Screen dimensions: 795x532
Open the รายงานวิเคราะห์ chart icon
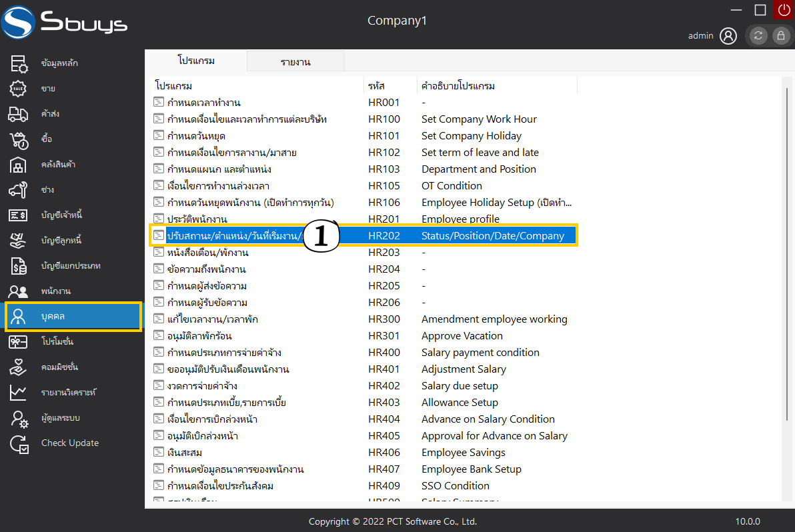coord(19,393)
